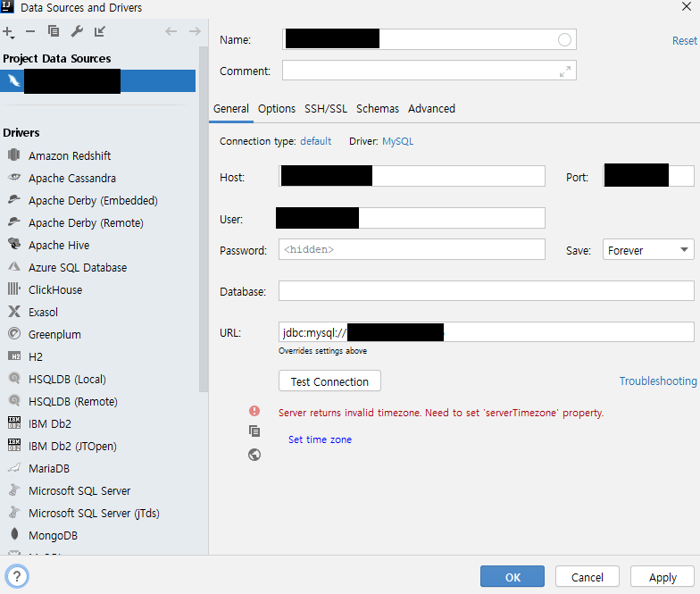Focus the Database input field
This screenshot has width=700, height=594.
pyautogui.click(x=486, y=291)
